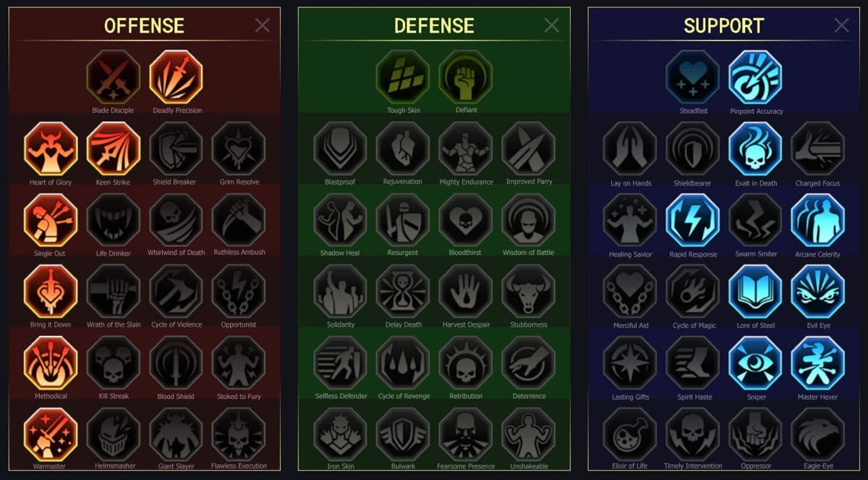The image size is (868, 480).
Task: Pick the Tough Skin mastery icon
Action: (403, 77)
